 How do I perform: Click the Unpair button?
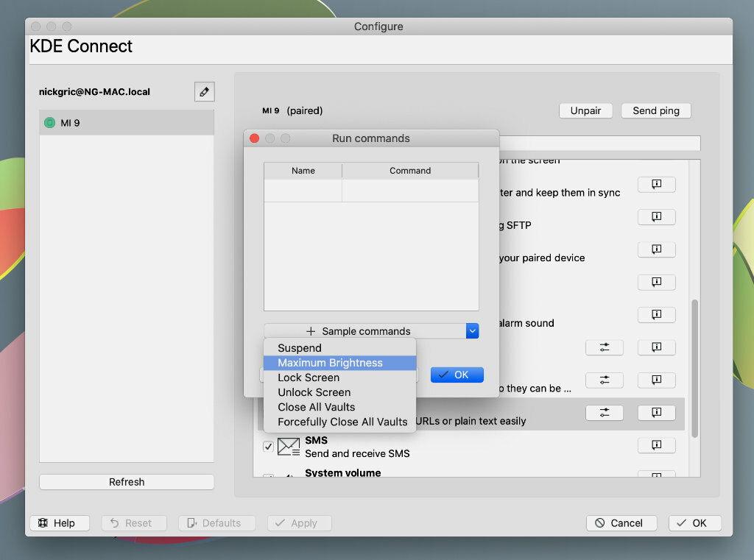coord(585,110)
